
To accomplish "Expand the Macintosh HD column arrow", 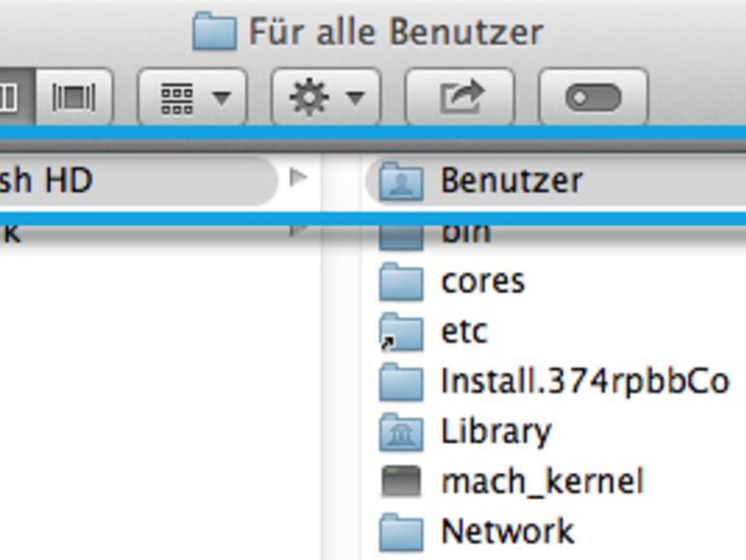I will tap(298, 177).
